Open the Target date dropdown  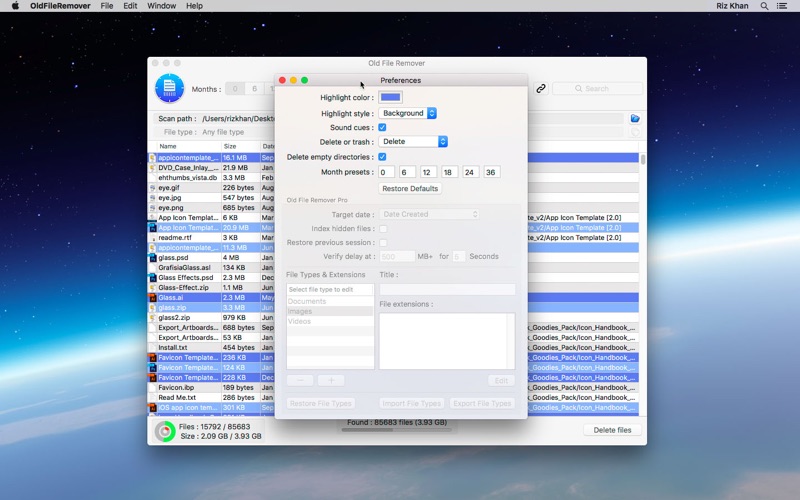(x=429, y=214)
